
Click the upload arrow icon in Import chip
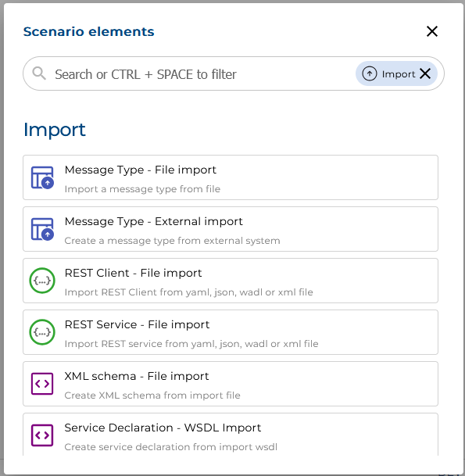370,73
